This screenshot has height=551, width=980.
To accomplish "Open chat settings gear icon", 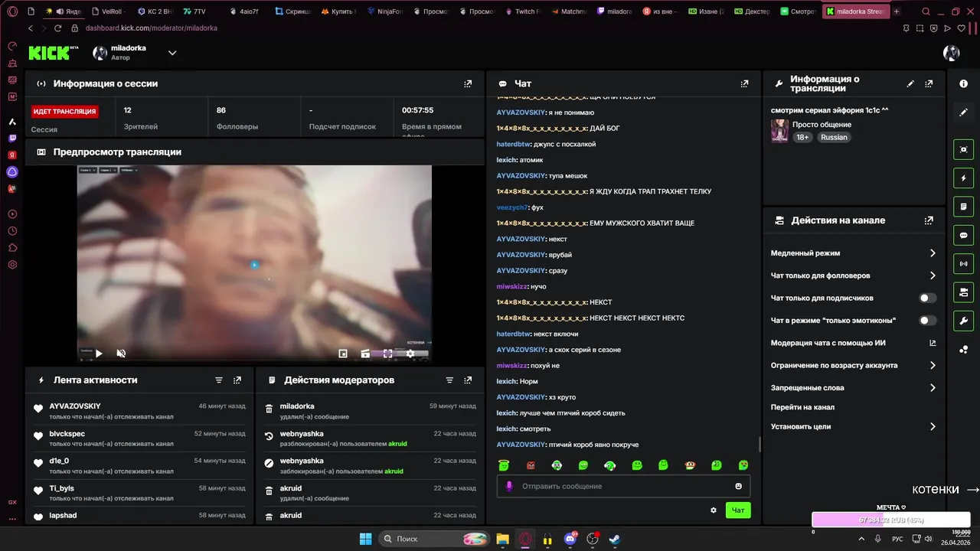I will click(x=714, y=510).
